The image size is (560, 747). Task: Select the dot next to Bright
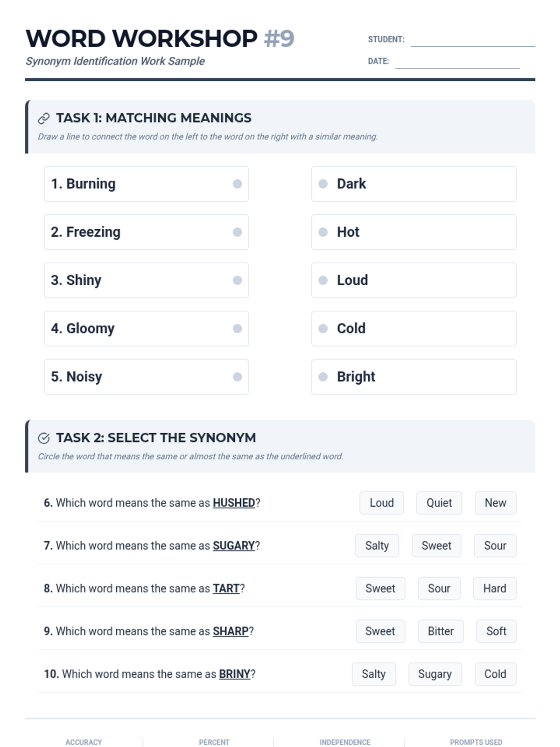click(x=323, y=377)
